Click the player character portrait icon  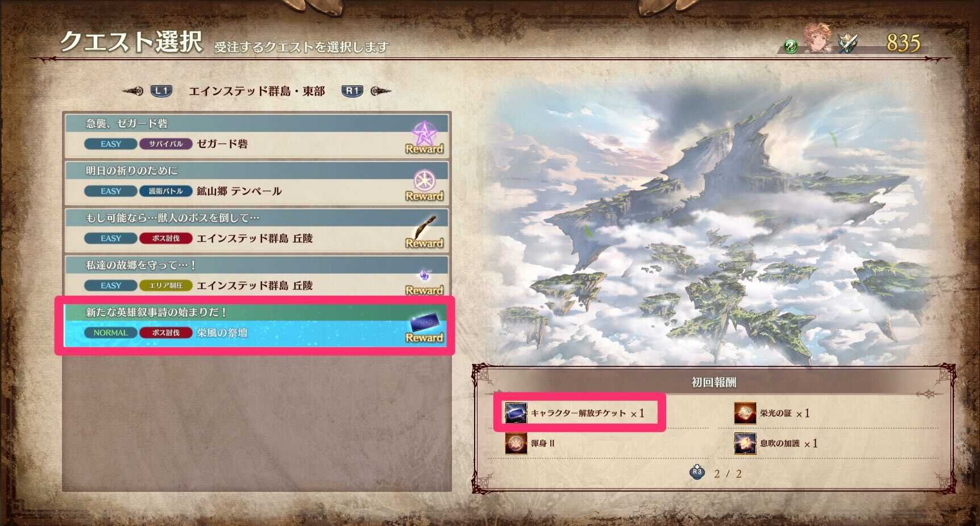coord(817,39)
